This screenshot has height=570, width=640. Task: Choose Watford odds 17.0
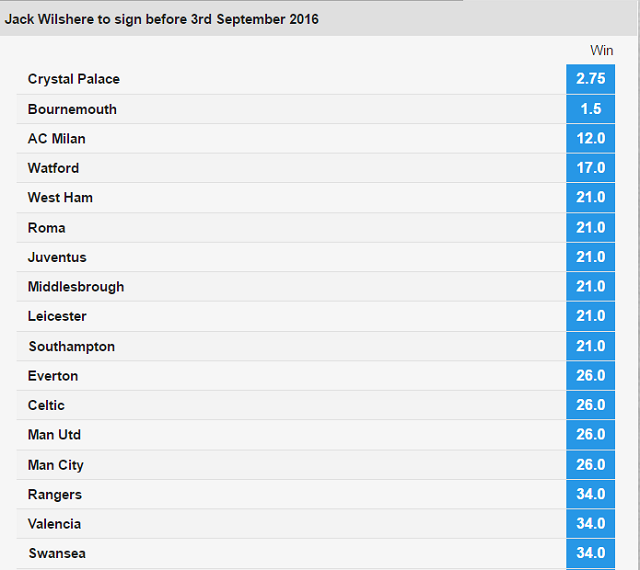tap(590, 168)
